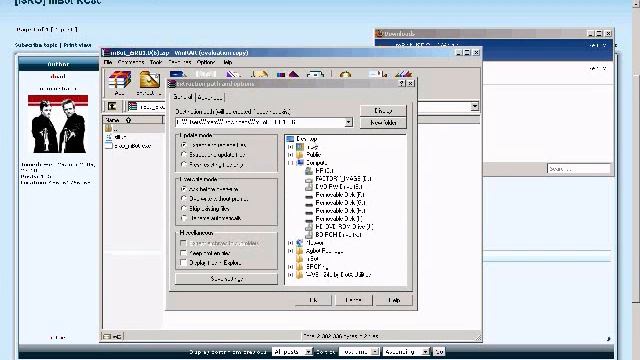Click the SFX toolbar icon
This screenshot has height=360, width=640.
(403, 74)
